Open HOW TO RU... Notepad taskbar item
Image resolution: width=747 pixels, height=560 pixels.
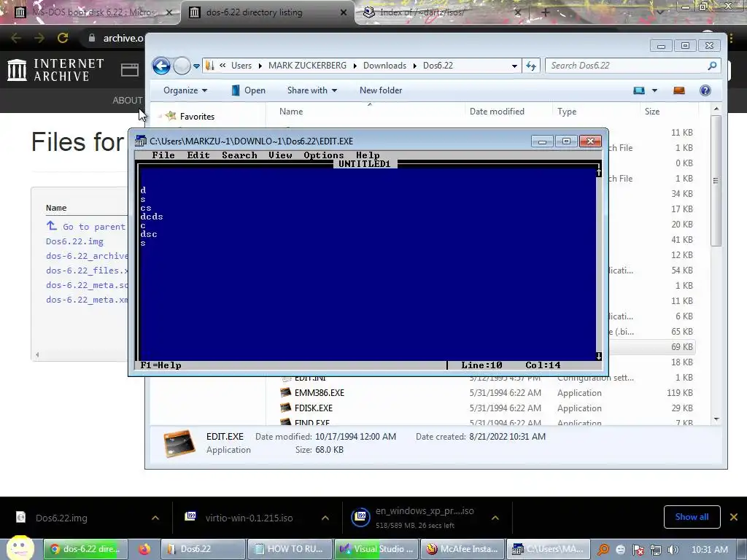click(290, 549)
